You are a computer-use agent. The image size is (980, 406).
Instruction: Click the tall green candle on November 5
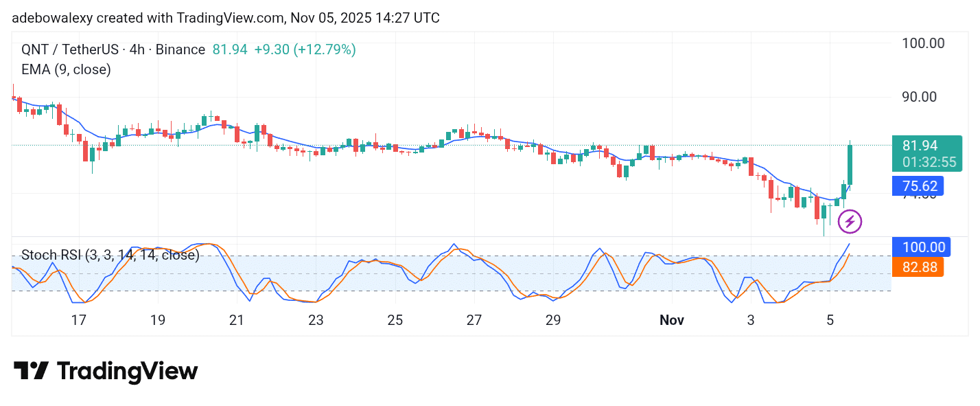click(849, 165)
